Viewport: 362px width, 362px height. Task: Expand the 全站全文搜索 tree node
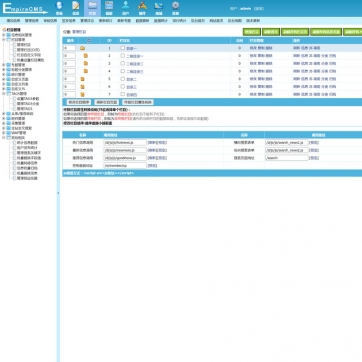(4, 128)
